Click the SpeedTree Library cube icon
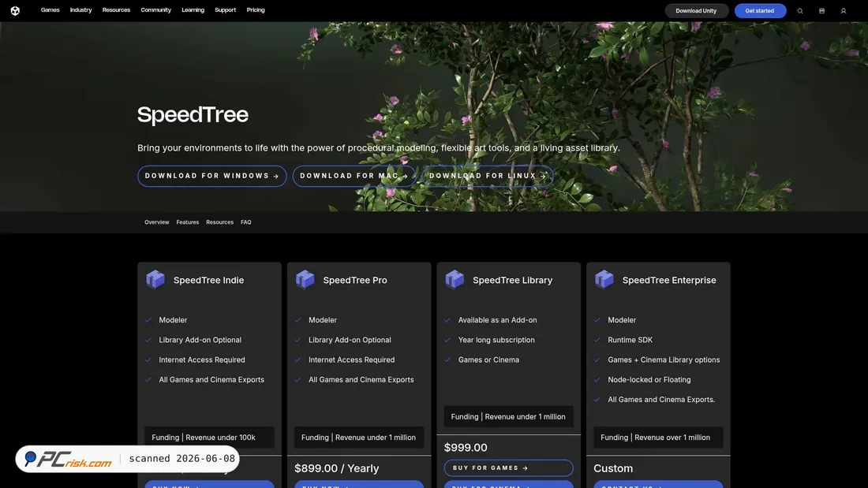The image size is (868, 488). click(x=455, y=279)
